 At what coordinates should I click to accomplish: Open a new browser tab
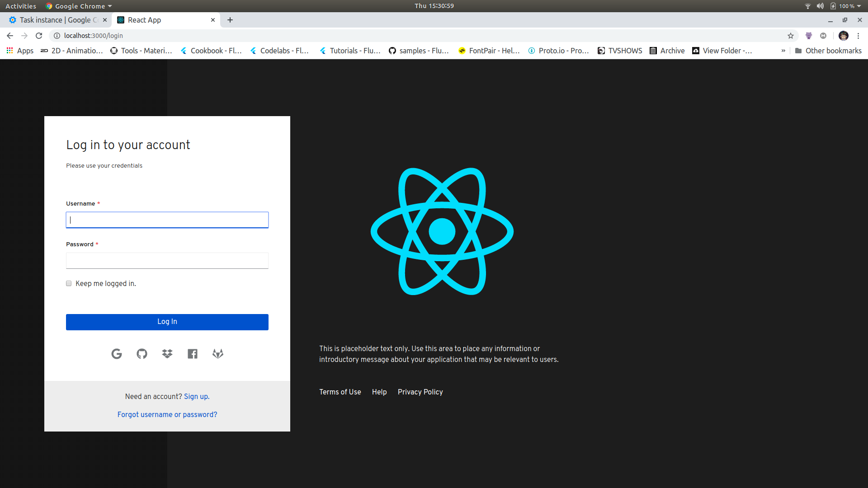(x=230, y=20)
